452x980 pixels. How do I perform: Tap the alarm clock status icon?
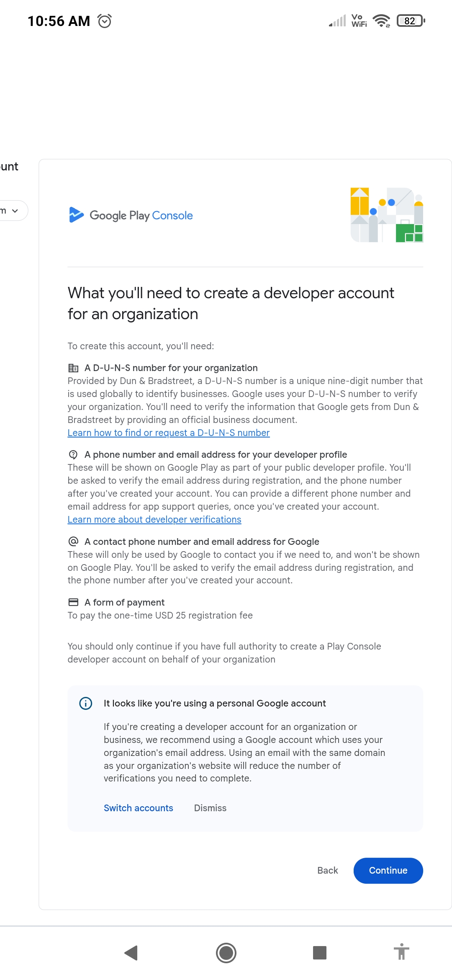[x=105, y=21]
